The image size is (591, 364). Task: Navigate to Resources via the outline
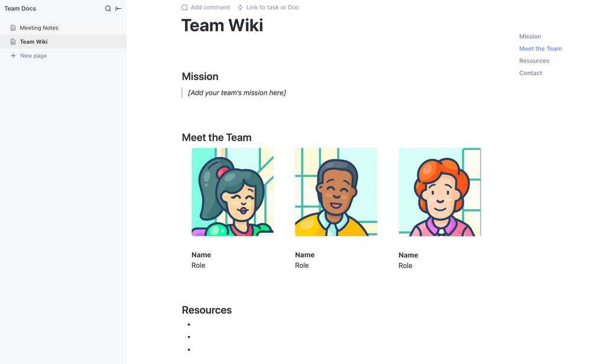534,60
